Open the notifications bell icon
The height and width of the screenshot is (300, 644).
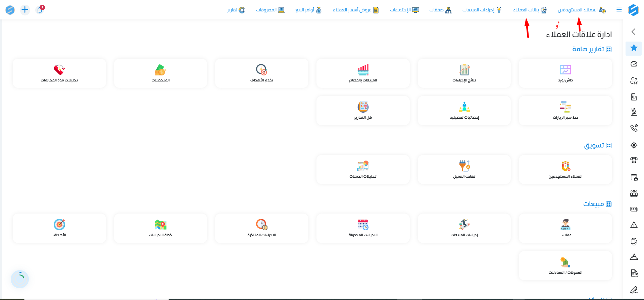(40, 10)
